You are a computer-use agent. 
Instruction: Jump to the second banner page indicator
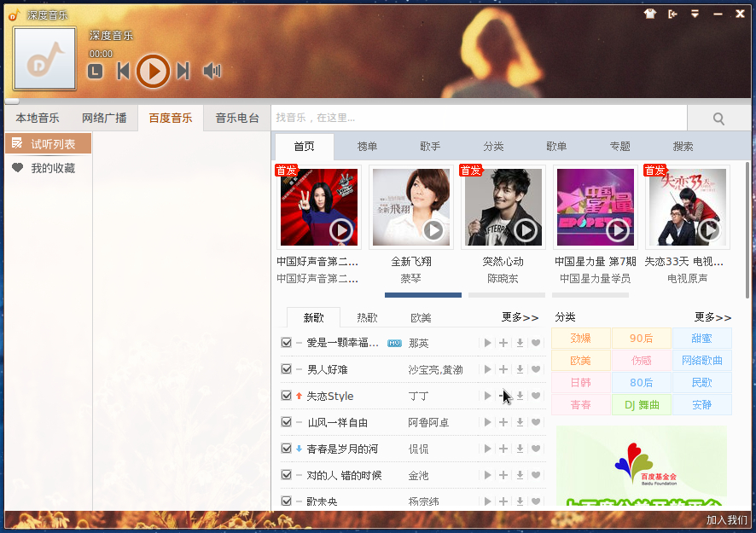[x=506, y=295]
